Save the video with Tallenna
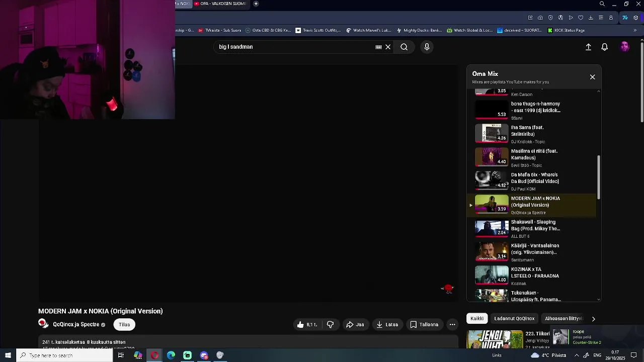This screenshot has width=644, height=362. [x=424, y=324]
